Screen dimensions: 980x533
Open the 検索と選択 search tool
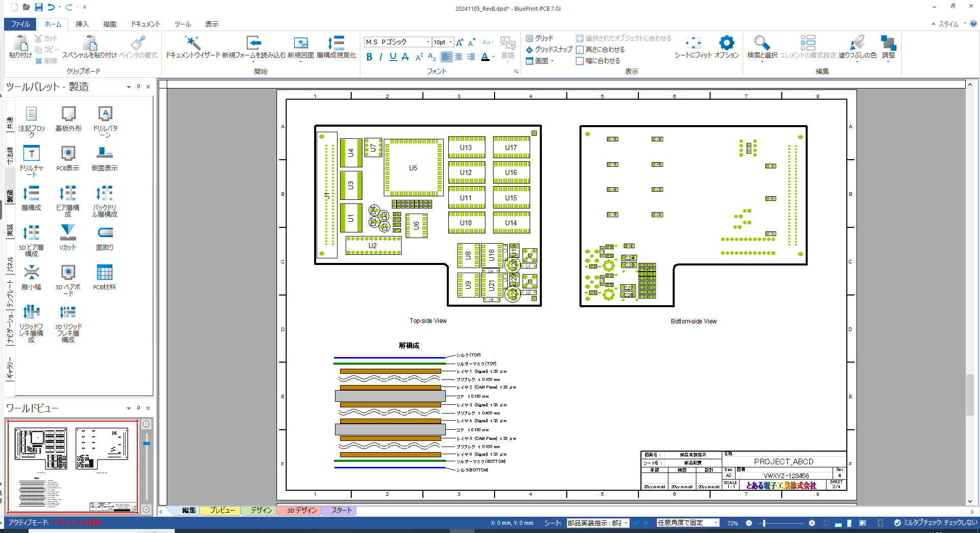761,43
